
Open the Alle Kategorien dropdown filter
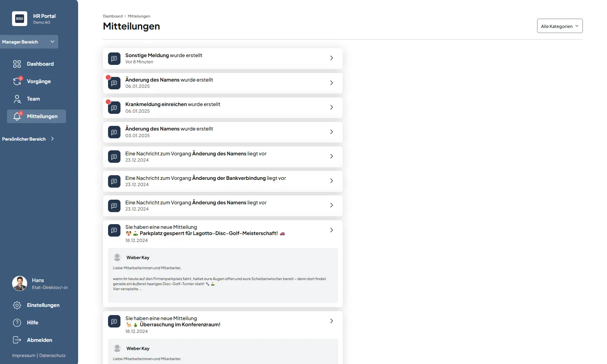[x=560, y=26]
